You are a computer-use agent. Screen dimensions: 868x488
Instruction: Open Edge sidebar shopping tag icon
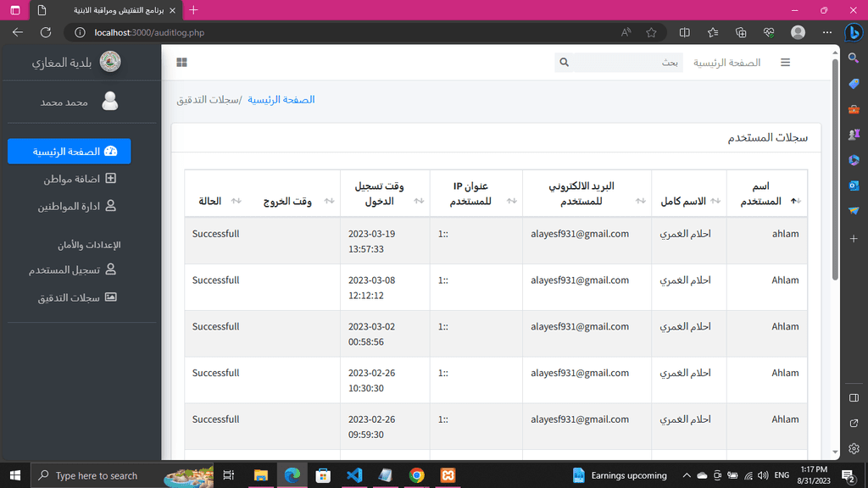tap(854, 84)
